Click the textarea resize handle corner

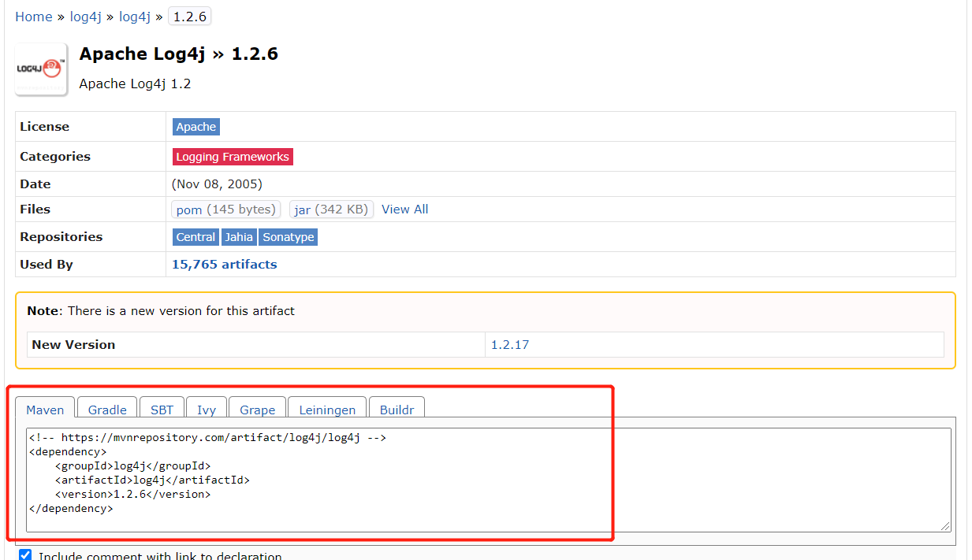click(x=945, y=526)
